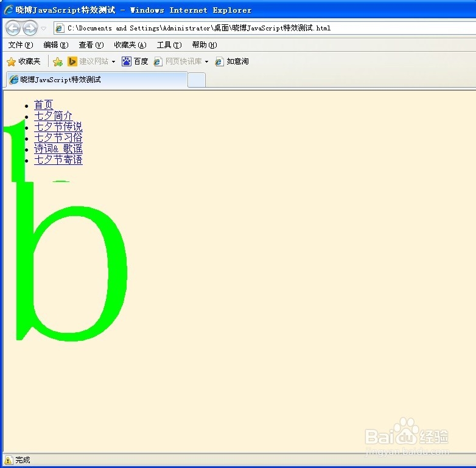Open the 工具(T) menu

click(x=169, y=45)
